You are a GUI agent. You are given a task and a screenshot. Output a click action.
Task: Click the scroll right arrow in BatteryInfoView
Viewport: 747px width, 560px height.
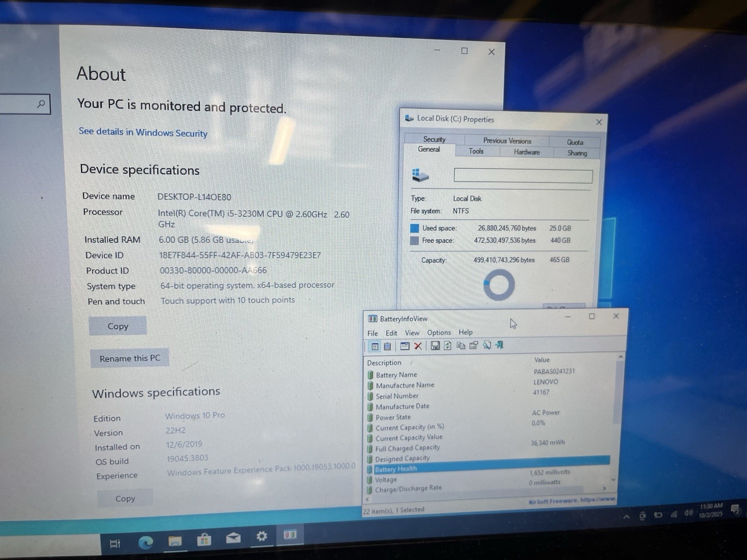tap(605, 488)
